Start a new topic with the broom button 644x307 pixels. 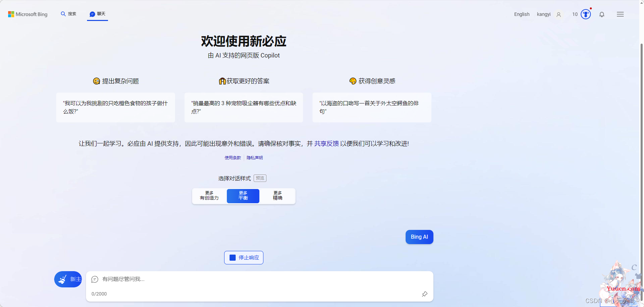click(68, 279)
